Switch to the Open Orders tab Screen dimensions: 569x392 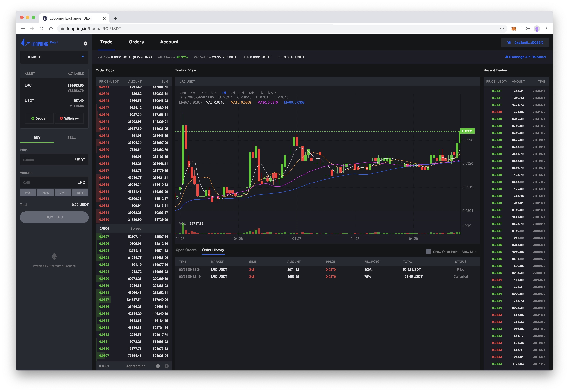tap(186, 250)
